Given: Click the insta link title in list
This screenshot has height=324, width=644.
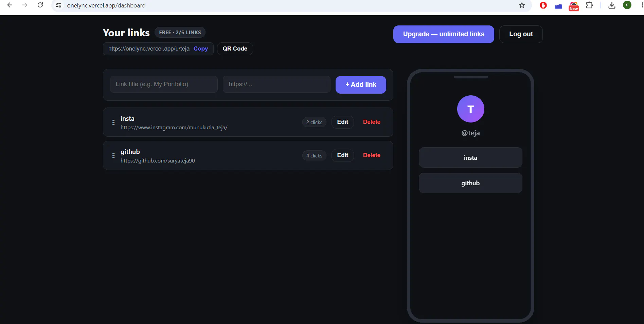Looking at the screenshot, I should [127, 118].
